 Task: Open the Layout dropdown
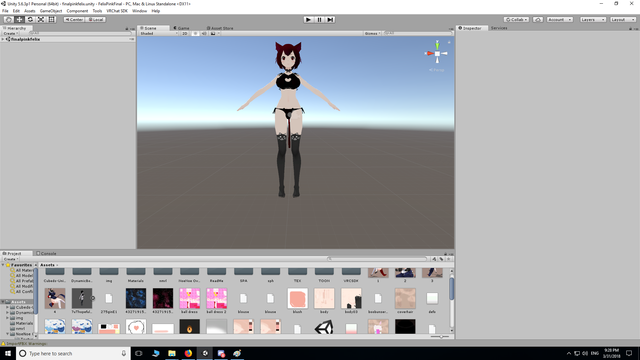623,20
